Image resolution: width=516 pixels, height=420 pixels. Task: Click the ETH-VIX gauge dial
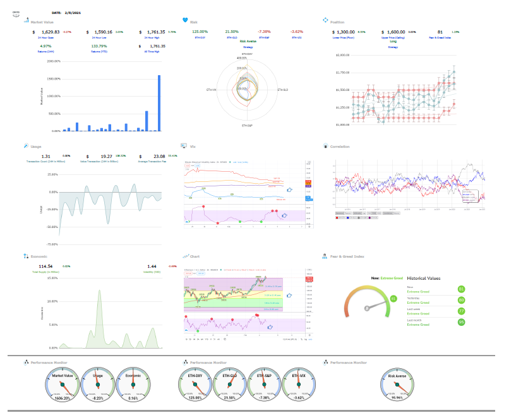[x=299, y=385]
